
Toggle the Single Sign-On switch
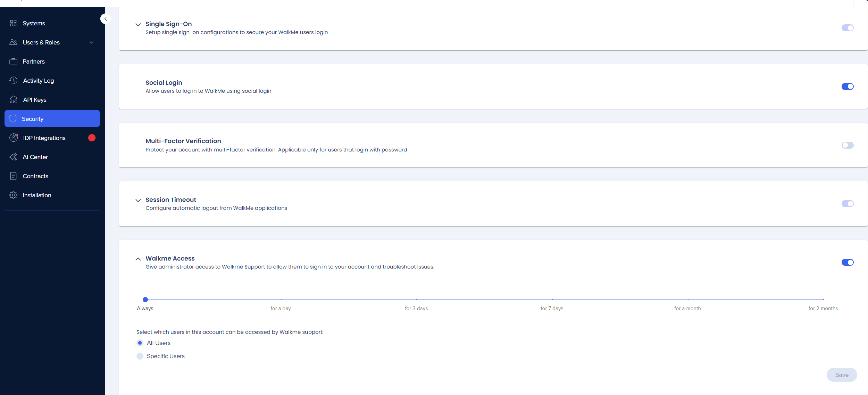click(848, 28)
